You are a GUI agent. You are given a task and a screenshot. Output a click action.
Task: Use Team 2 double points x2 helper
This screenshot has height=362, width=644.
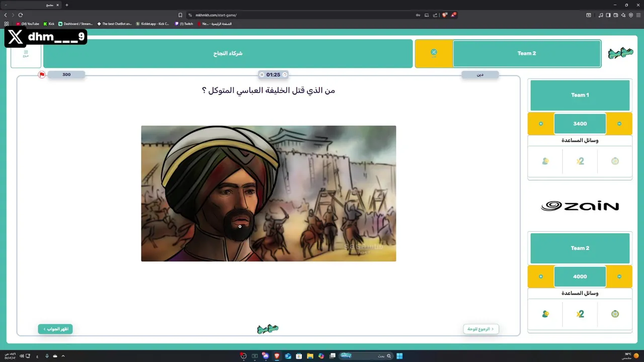(x=580, y=314)
